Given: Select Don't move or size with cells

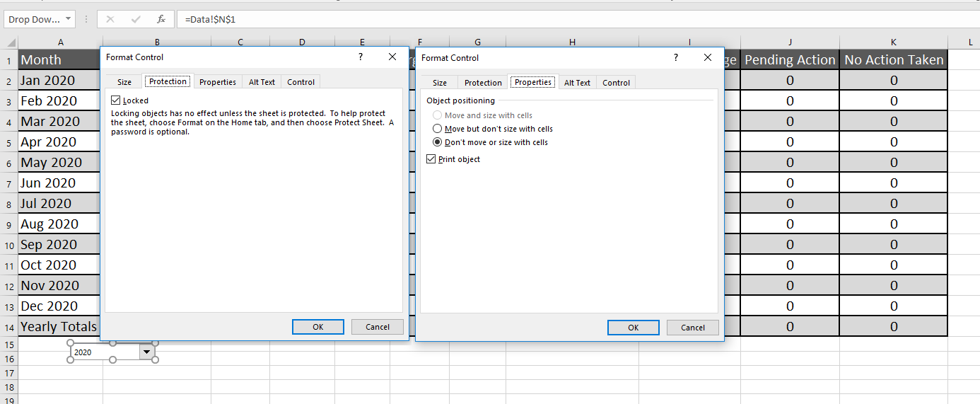Looking at the screenshot, I should (437, 142).
